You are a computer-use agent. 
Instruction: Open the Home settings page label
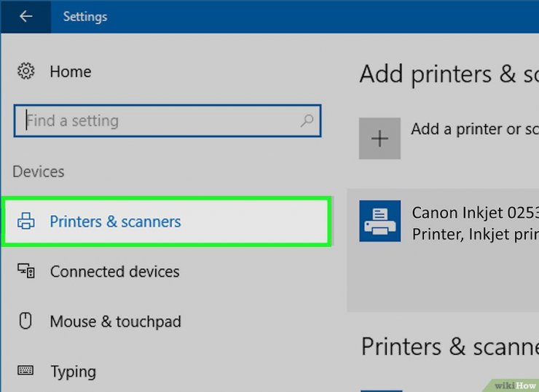[71, 71]
